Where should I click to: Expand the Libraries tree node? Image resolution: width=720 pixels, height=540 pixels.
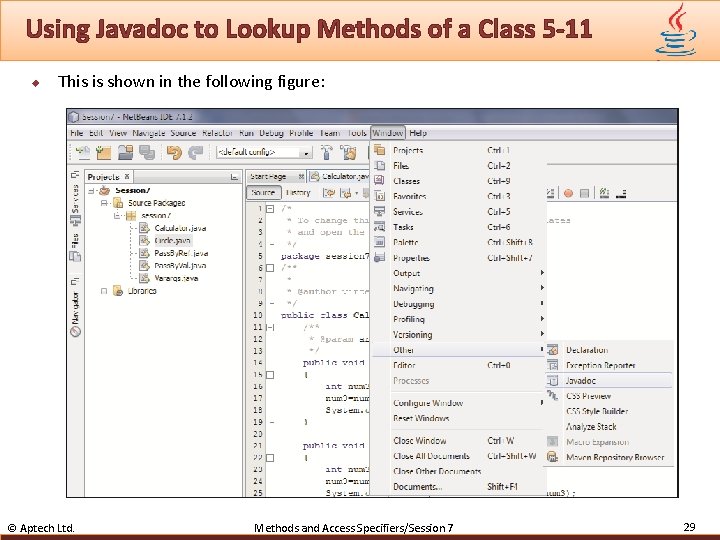pyautogui.click(x=104, y=291)
